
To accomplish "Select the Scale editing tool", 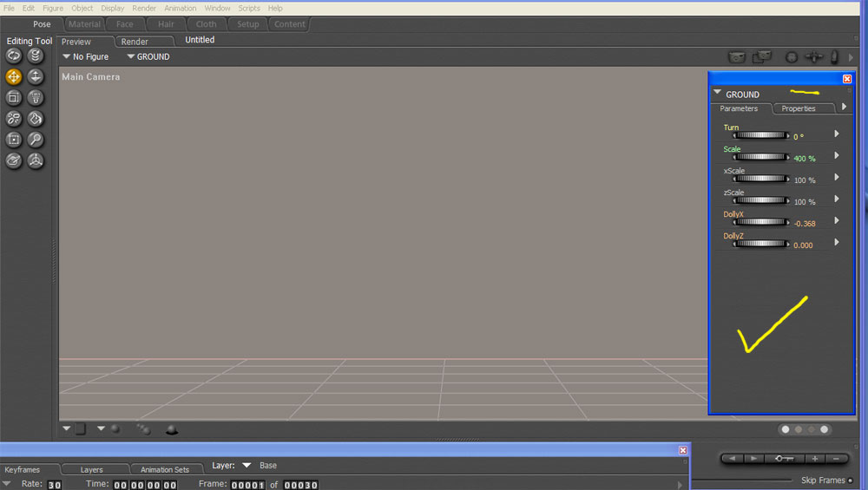I will tap(14, 98).
